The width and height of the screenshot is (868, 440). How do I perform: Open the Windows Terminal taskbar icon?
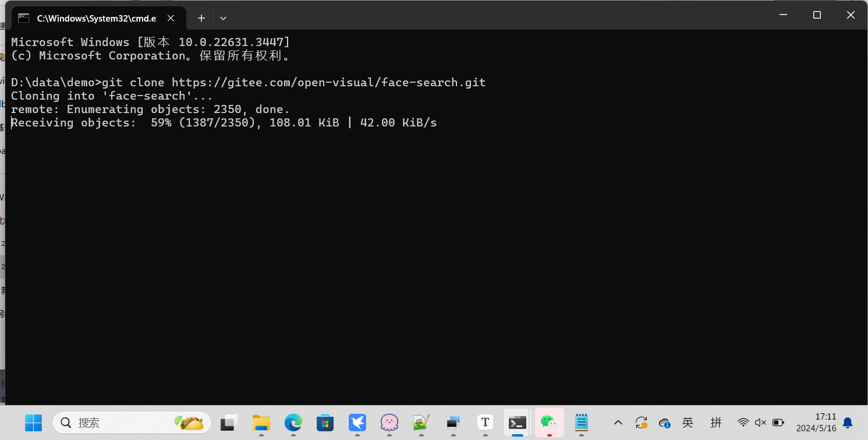tap(517, 423)
